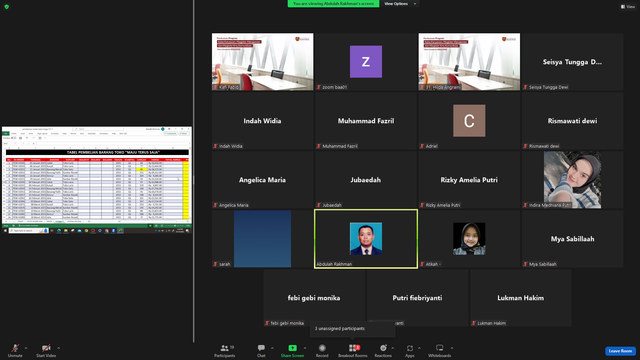Viewport: 640px width, 360px height.
Task: Click the View layout button at top right
Action: click(627, 7)
